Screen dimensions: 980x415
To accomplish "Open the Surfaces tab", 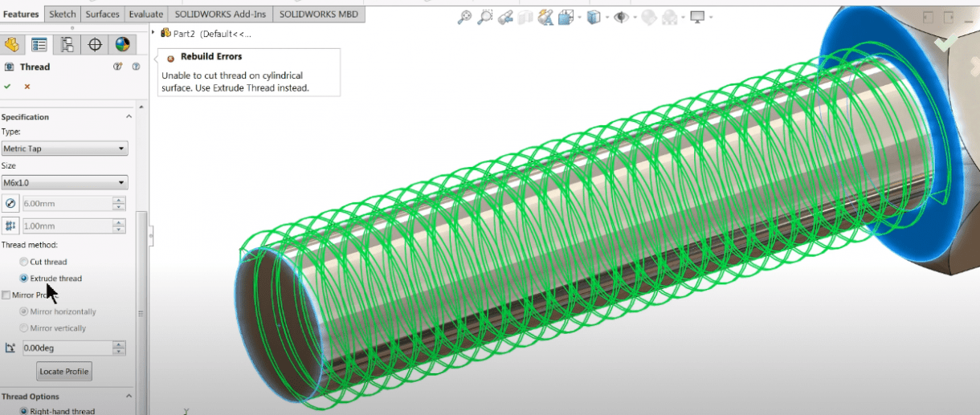I will pos(102,14).
